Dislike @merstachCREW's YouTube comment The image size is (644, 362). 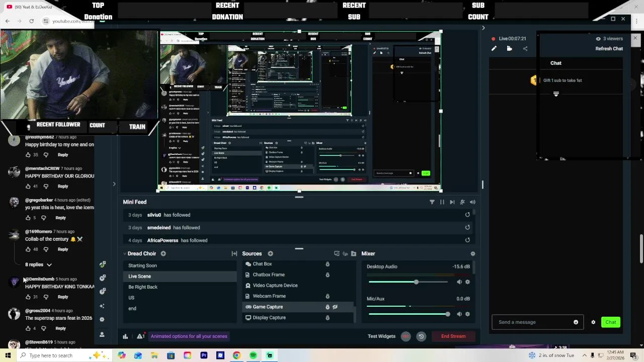pyautogui.click(x=46, y=187)
